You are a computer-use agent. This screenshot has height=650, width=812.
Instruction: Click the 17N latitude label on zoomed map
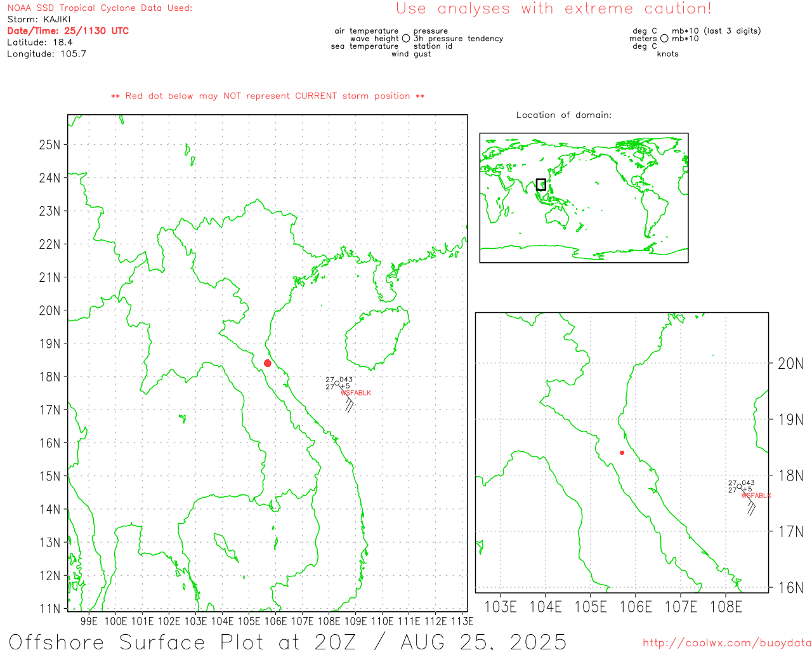pyautogui.click(x=790, y=532)
